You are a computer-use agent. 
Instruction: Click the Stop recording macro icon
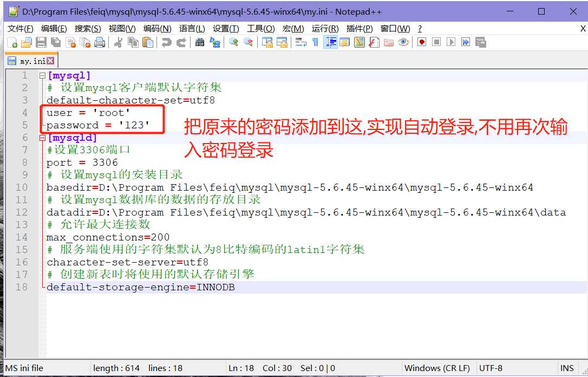click(x=436, y=42)
